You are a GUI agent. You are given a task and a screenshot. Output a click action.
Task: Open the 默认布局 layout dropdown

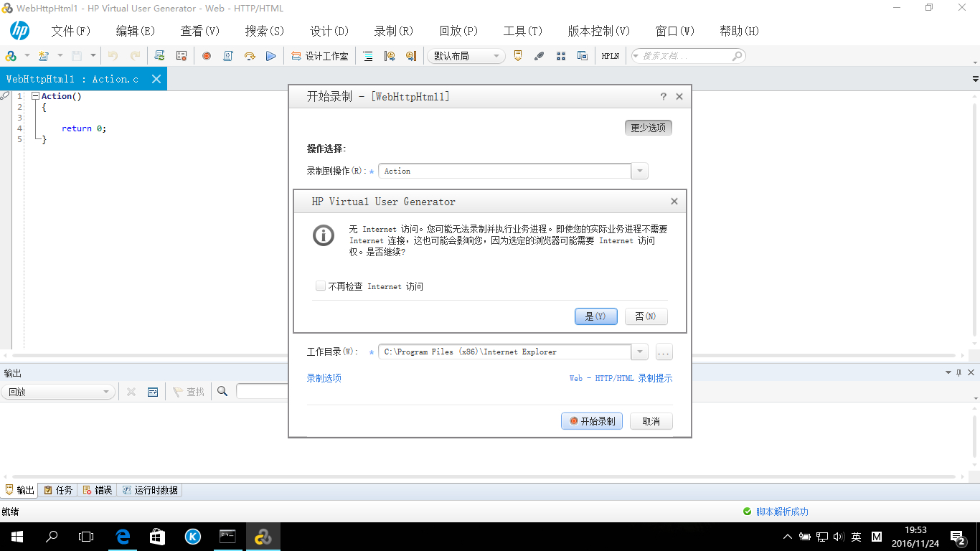point(466,56)
